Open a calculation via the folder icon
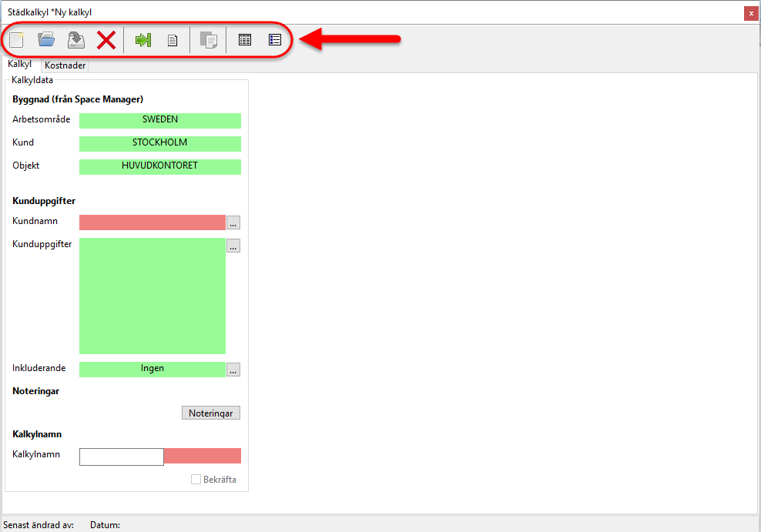Image resolution: width=761 pixels, height=532 pixels. click(x=46, y=40)
